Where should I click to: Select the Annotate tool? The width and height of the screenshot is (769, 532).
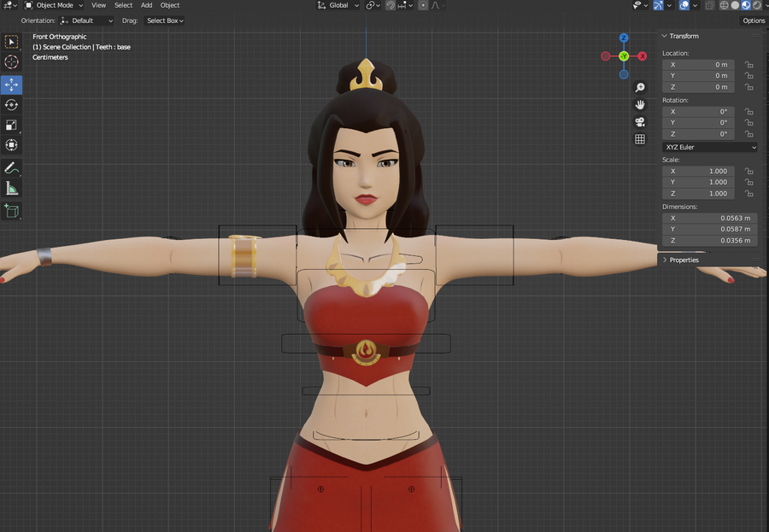tap(11, 167)
